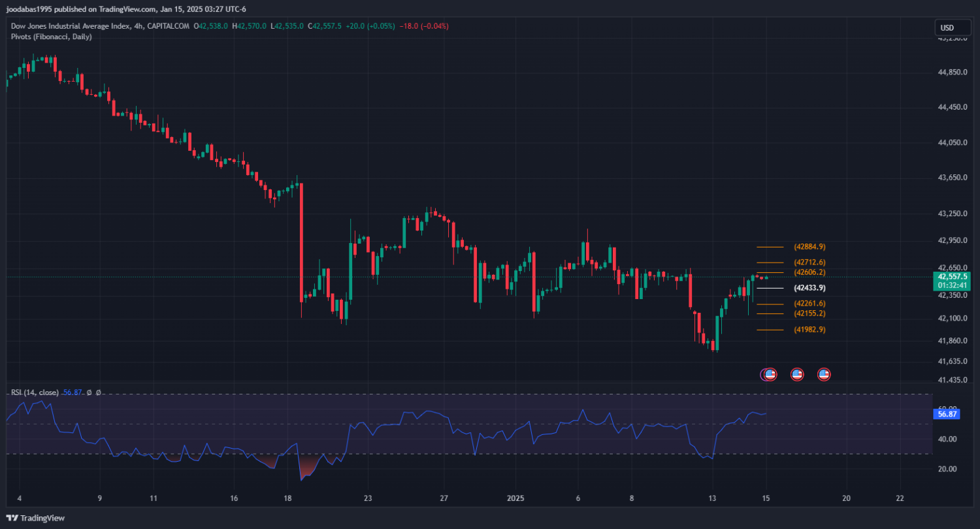The image size is (980, 529).
Task: Open the USD currency selector
Action: pyautogui.click(x=946, y=27)
